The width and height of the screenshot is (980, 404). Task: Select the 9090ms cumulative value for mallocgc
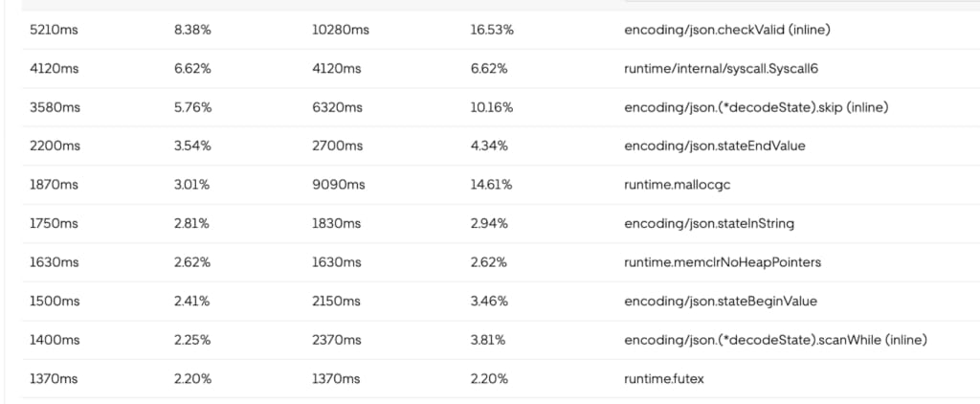[338, 185]
